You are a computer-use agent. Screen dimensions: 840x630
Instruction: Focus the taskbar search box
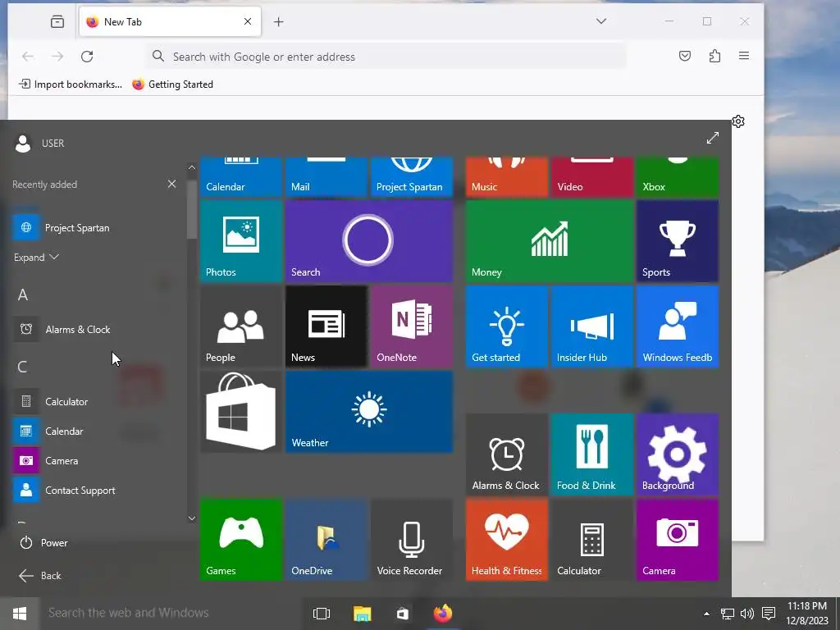171,613
